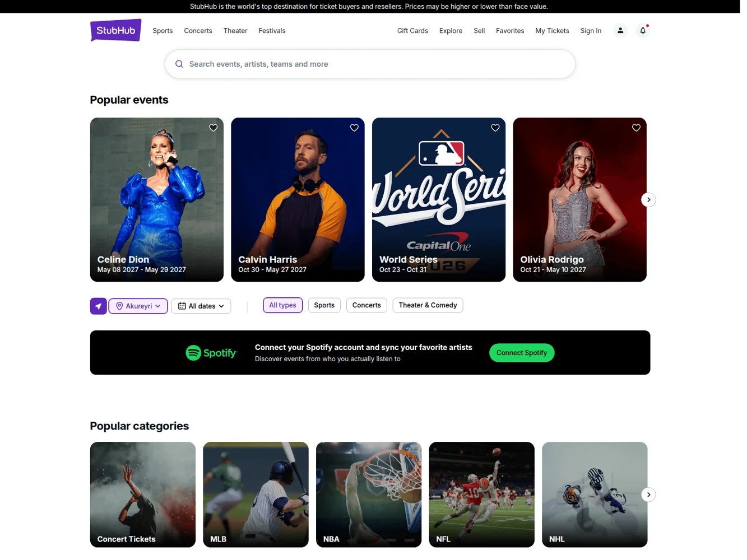Click the search magnifier icon
The height and width of the screenshot is (560, 747).
(x=179, y=64)
